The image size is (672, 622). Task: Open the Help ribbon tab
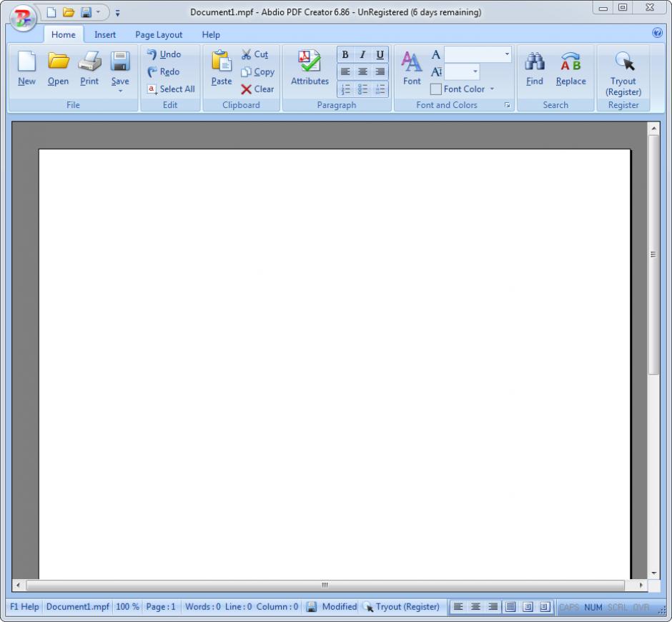click(211, 35)
